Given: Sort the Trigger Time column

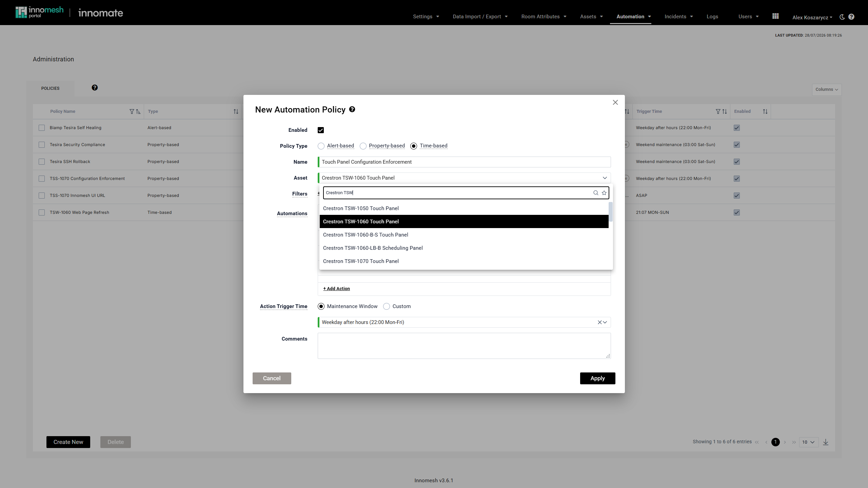Looking at the screenshot, I should coord(725,111).
